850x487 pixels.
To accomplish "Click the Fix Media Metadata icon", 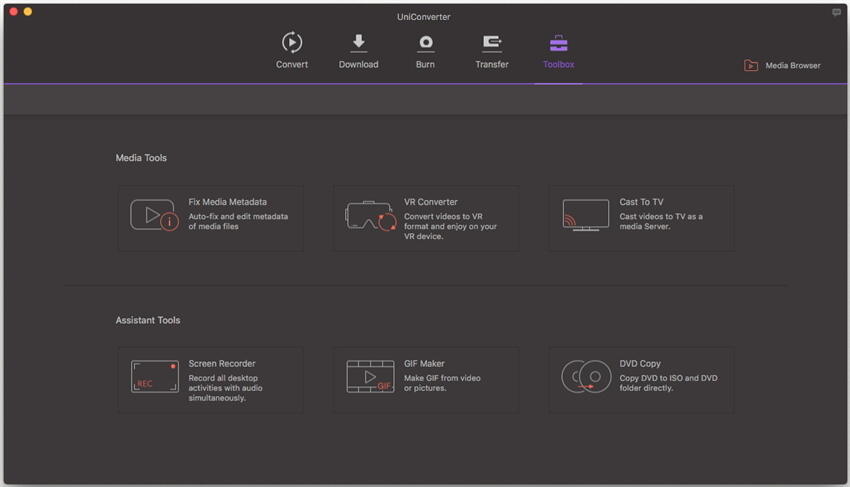I will tap(154, 215).
